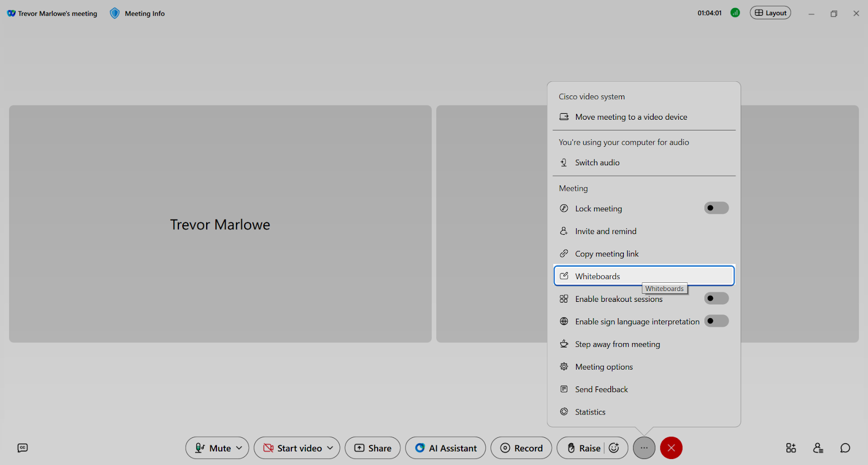Screen dimensions: 868x465
Task: Toggle Enable breakout sessions switch
Action: pyautogui.click(x=716, y=299)
